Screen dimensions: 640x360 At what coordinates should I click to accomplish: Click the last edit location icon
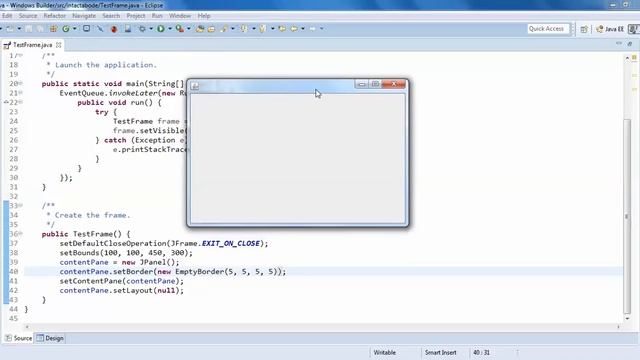[282, 29]
